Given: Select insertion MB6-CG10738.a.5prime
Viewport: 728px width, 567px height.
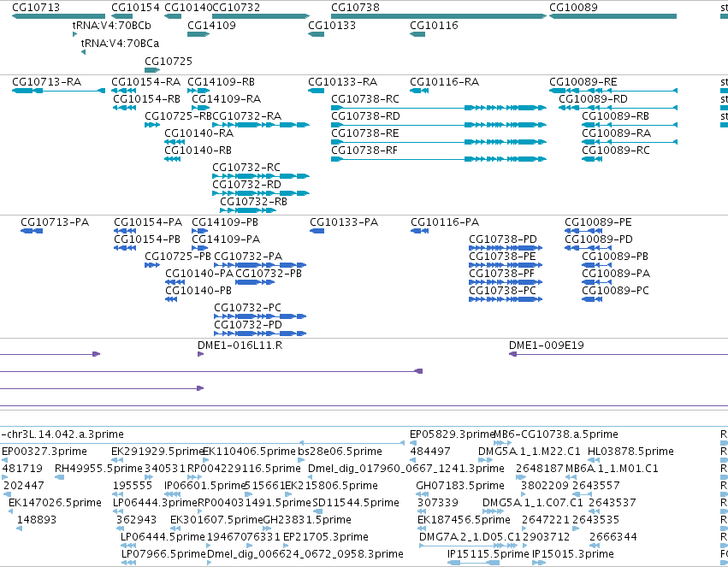Looking at the screenshot, I should tap(556, 434).
